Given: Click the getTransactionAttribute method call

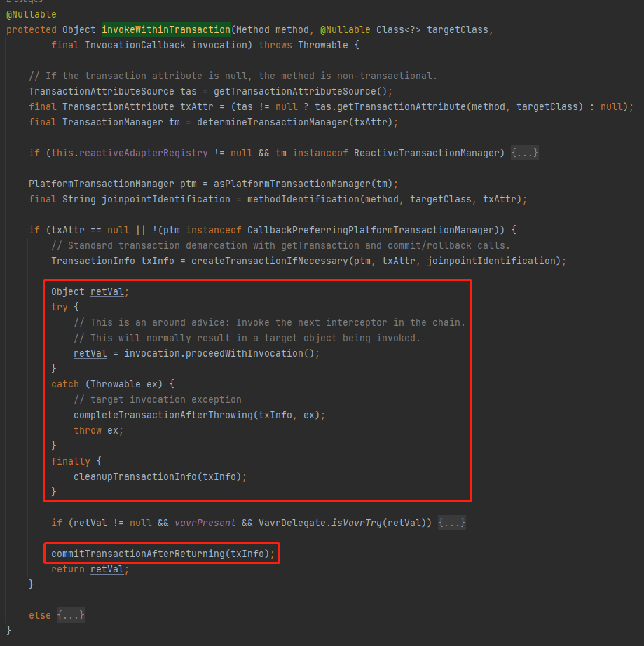Looking at the screenshot, I should tap(402, 107).
